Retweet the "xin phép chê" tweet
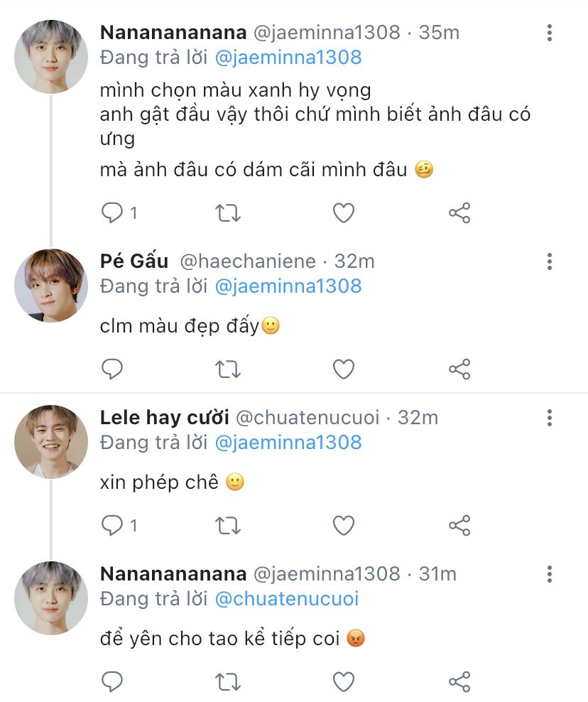Image resolution: width=588 pixels, height=702 pixels. tap(228, 525)
